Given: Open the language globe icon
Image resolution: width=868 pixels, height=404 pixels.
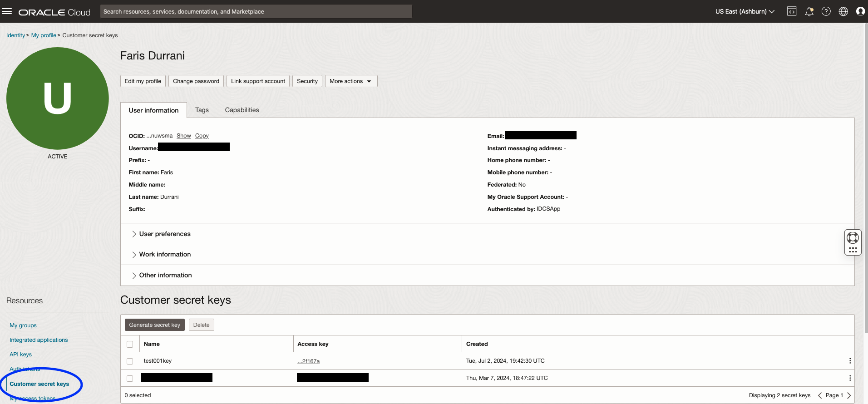Looking at the screenshot, I should 843,11.
